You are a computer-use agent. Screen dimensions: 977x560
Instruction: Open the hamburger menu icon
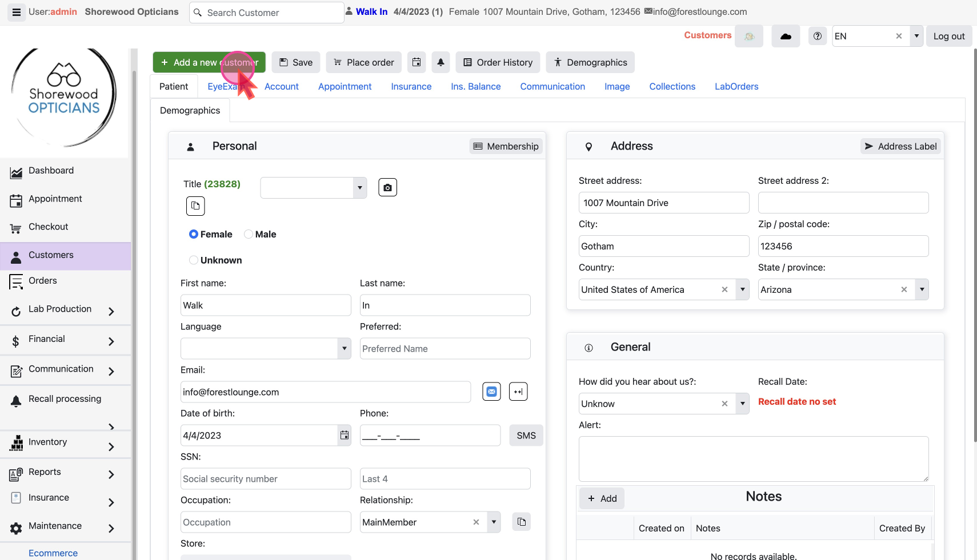pos(17,12)
